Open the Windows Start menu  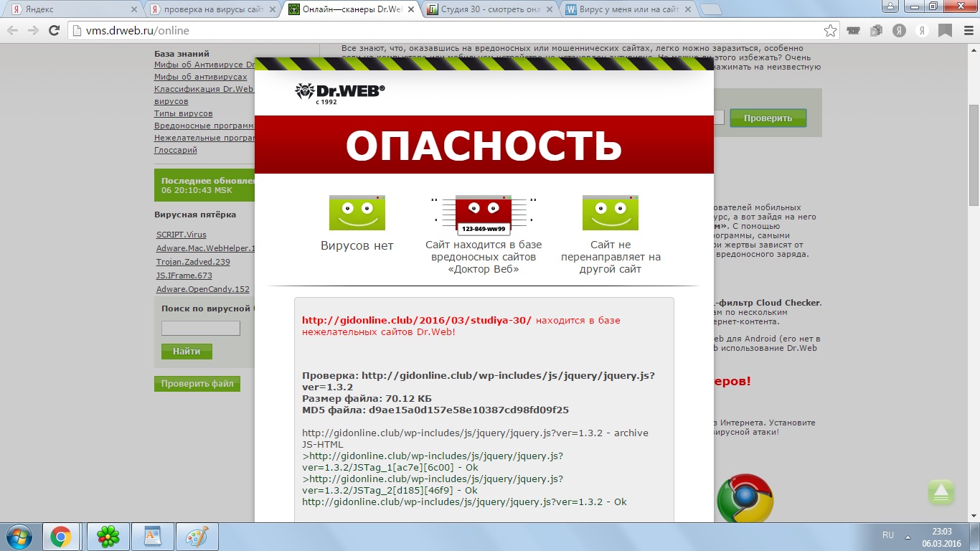point(18,537)
